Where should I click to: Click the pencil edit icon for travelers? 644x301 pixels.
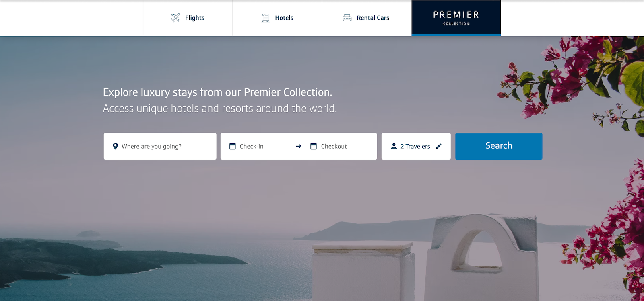439,146
